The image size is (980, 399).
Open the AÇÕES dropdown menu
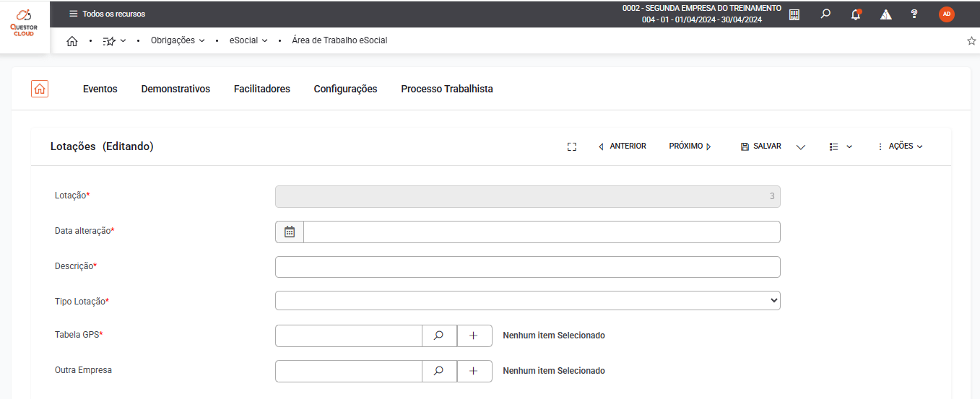click(900, 146)
